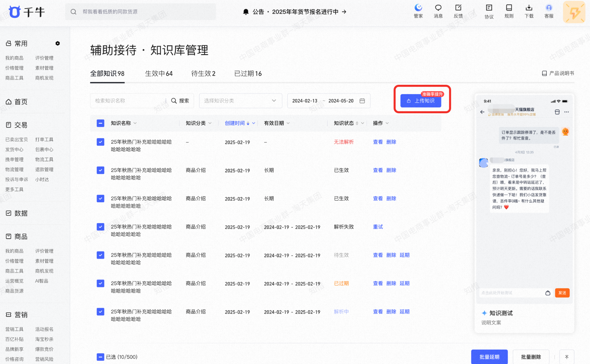
Task: Click 搜索 next to knowledge name field
Action: [180, 101]
